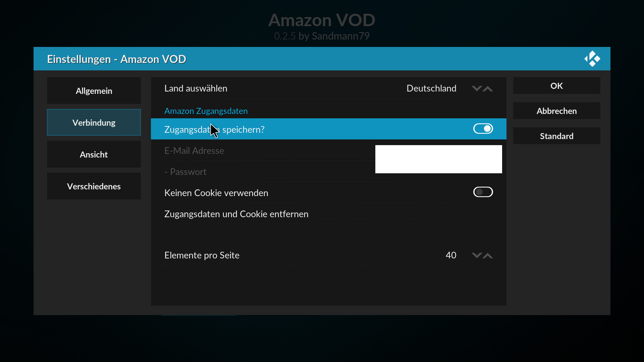Open the Allgemein settings category

94,90
